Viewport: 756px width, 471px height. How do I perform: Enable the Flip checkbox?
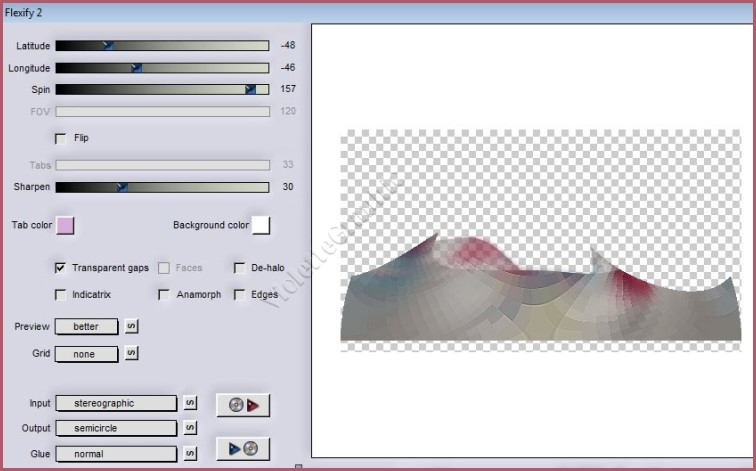pos(61,138)
